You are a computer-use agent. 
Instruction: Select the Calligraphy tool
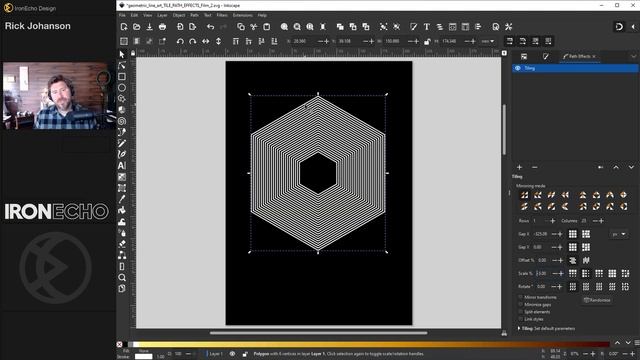coord(122,154)
